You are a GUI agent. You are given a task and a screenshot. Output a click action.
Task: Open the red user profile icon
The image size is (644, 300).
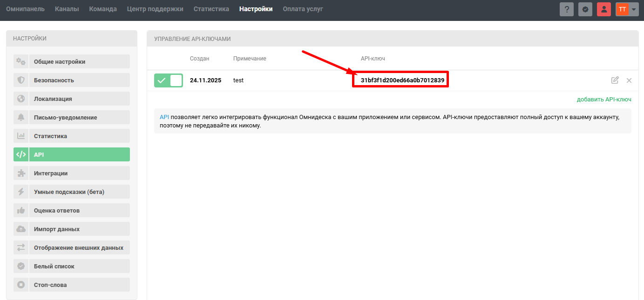[604, 9]
